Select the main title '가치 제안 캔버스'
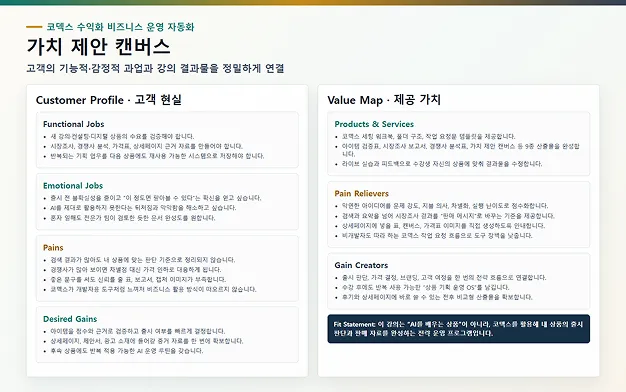The image size is (626, 392). tap(99, 47)
